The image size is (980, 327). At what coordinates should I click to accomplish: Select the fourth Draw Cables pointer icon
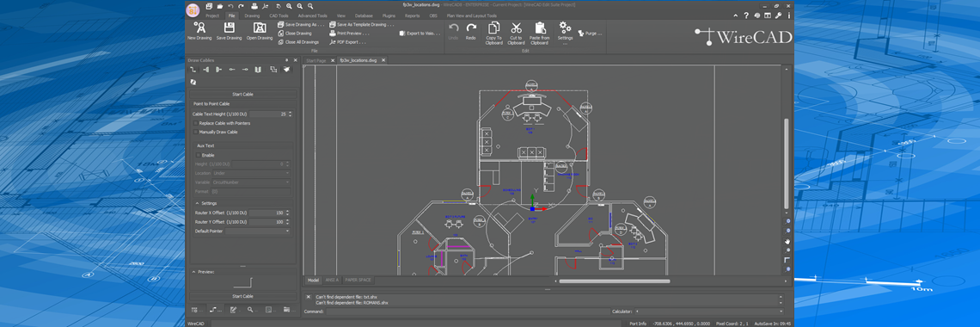[232, 70]
